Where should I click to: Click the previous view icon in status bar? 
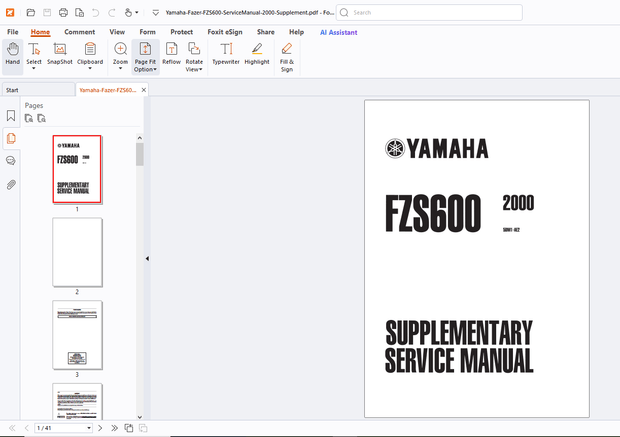click(x=129, y=428)
